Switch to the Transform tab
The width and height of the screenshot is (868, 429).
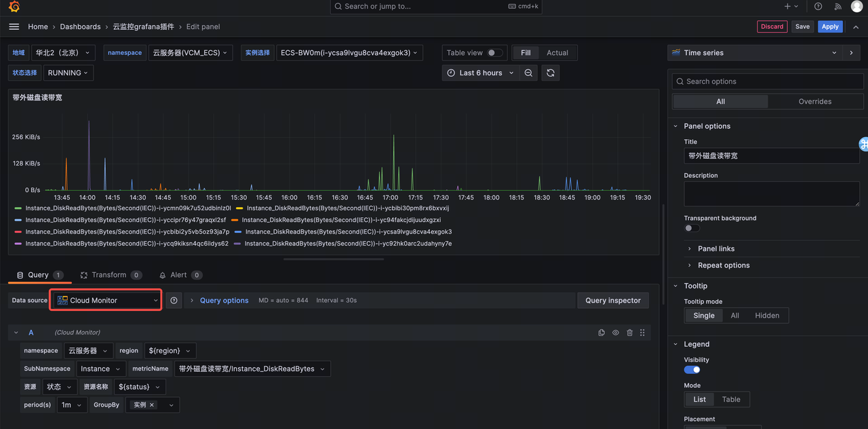111,275
